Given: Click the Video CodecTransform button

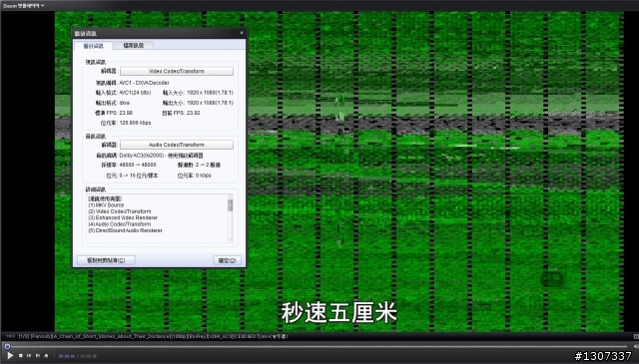Looking at the screenshot, I should pyautogui.click(x=177, y=71).
